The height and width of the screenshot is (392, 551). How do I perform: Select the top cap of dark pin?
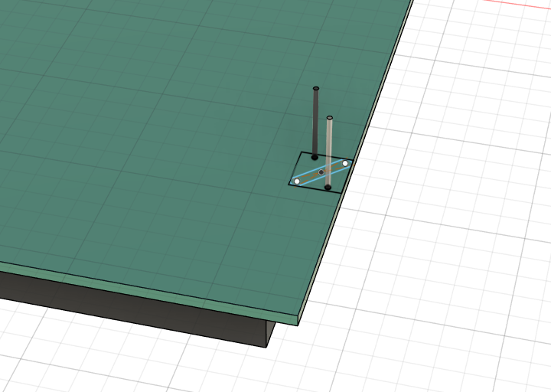[315, 89]
